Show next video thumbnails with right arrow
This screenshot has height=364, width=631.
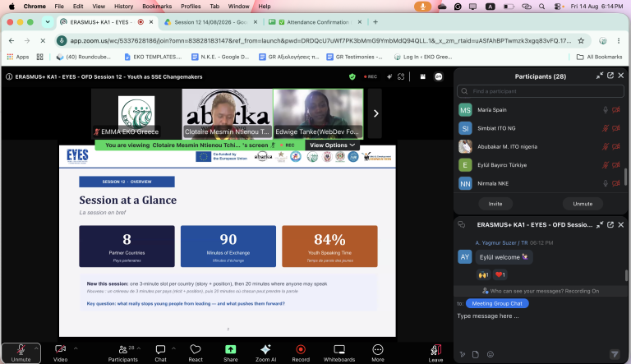coord(375,113)
